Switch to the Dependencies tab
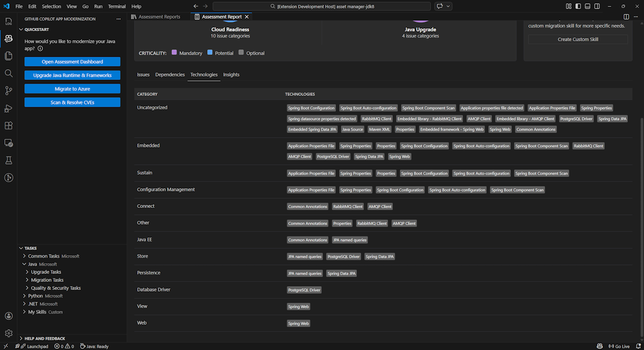 tap(170, 75)
